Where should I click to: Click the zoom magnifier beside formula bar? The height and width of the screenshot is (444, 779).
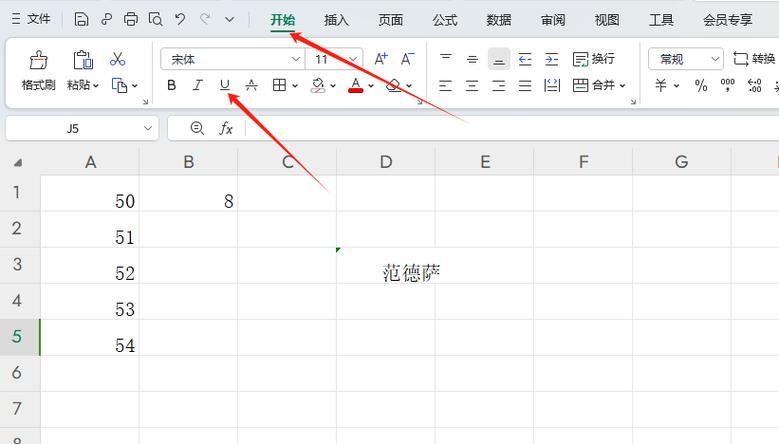click(x=197, y=129)
